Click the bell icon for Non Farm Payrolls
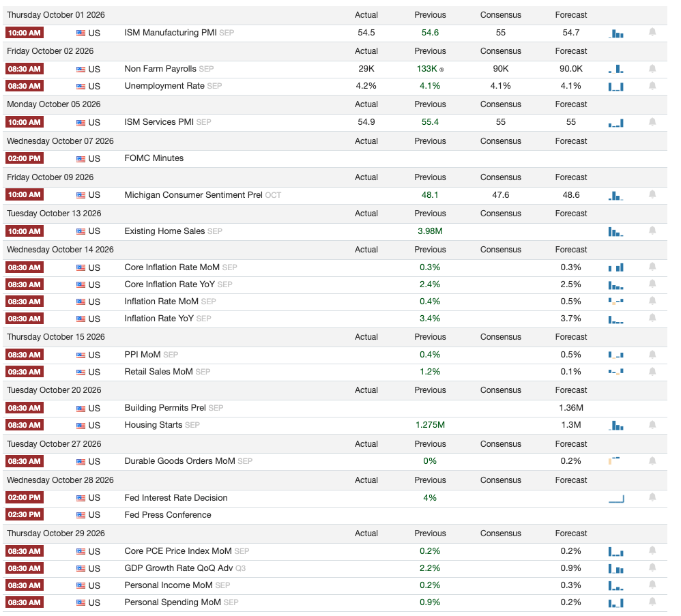The width and height of the screenshot is (681, 616). [652, 69]
